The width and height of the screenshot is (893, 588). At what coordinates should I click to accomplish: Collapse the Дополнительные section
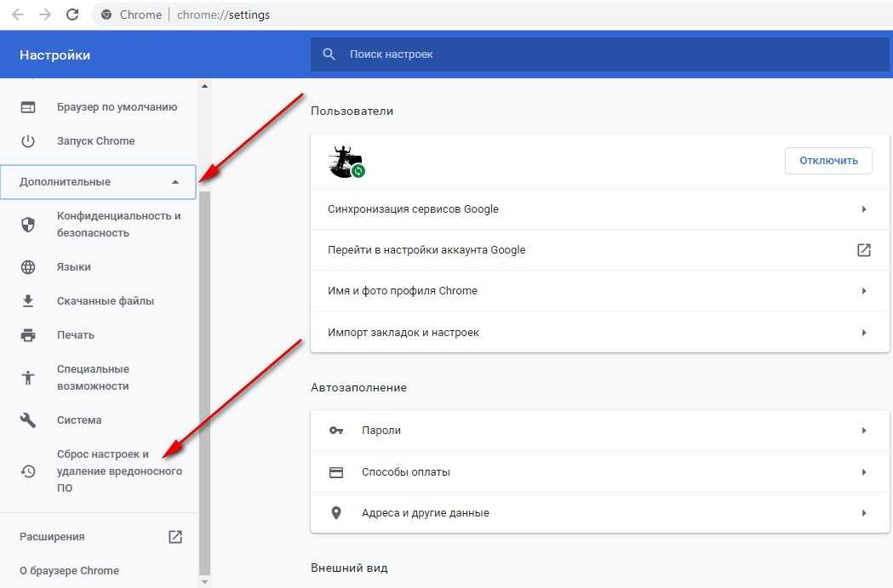pos(98,182)
